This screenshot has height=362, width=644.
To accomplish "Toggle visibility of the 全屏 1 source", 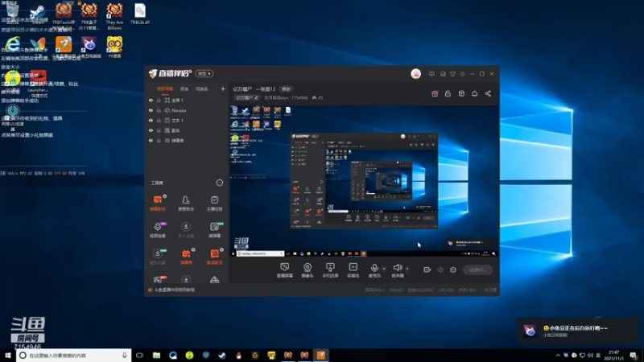I will coord(151,100).
